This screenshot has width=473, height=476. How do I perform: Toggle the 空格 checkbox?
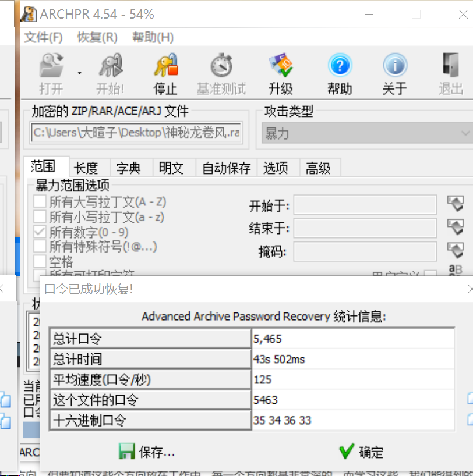point(40,261)
